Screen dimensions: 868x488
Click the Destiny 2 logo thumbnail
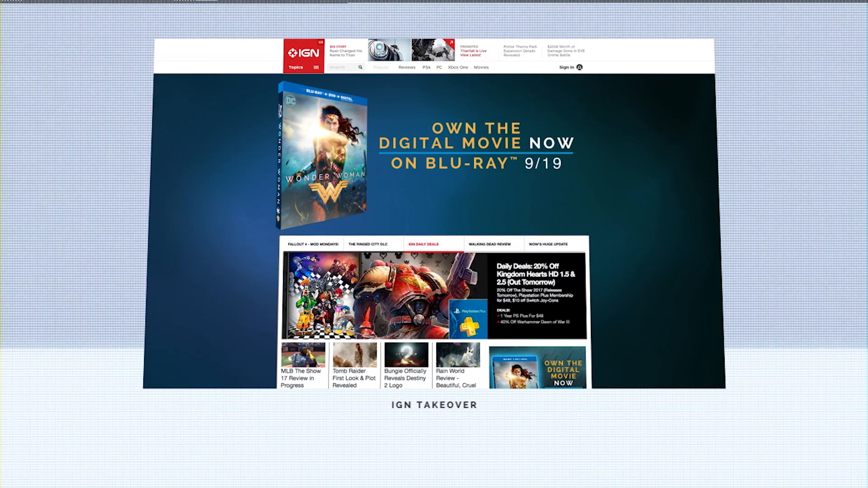coord(406,355)
